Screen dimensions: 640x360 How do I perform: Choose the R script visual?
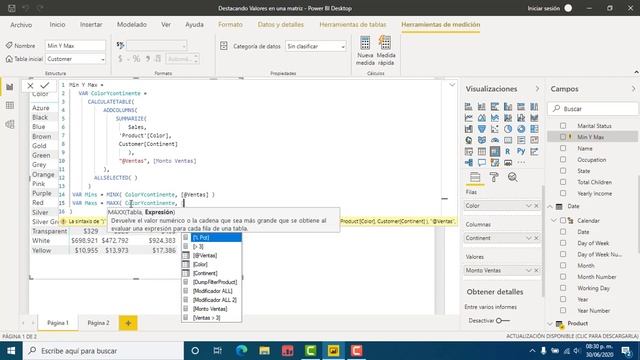pyautogui.click(x=508, y=151)
